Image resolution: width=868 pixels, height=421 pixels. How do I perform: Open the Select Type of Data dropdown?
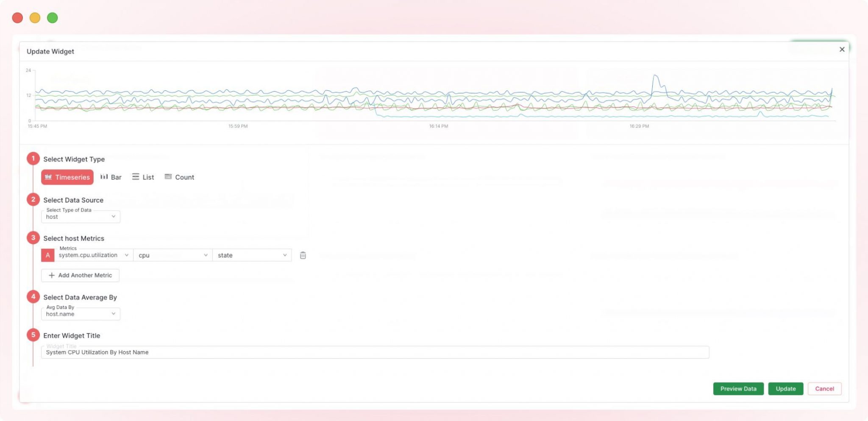tap(80, 217)
